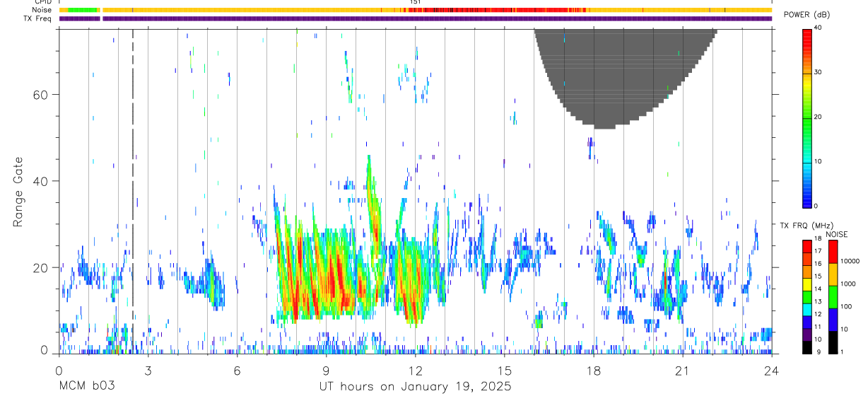Click the x-axis tick label '12'
The height and width of the screenshot is (401, 868).
[x=416, y=370]
